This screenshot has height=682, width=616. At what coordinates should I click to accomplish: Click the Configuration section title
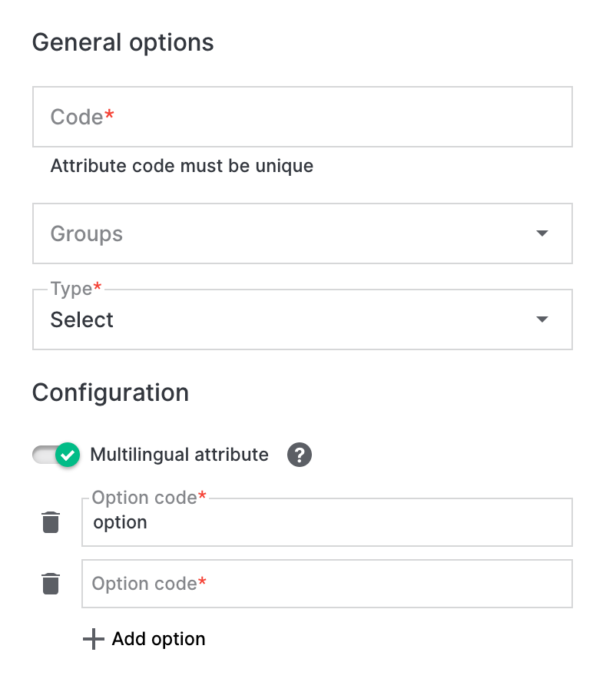pyautogui.click(x=110, y=392)
